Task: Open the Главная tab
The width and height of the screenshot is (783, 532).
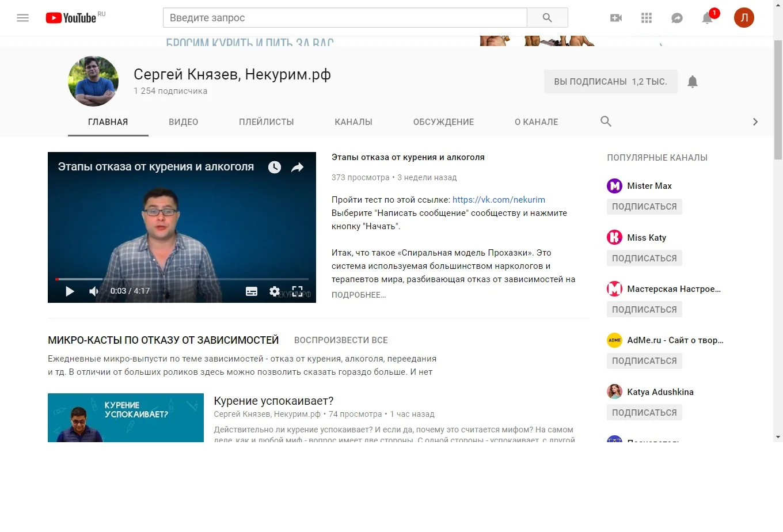Action: pos(108,122)
